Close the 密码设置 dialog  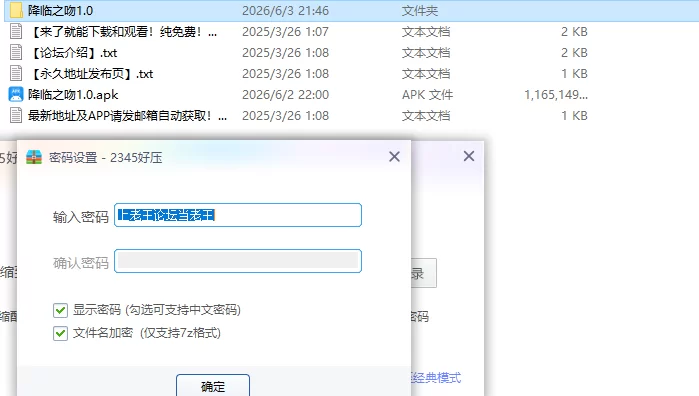tap(394, 157)
